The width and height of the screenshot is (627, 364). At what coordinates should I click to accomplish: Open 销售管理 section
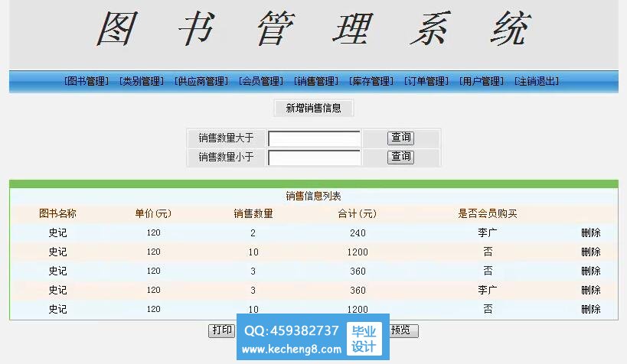coord(316,82)
